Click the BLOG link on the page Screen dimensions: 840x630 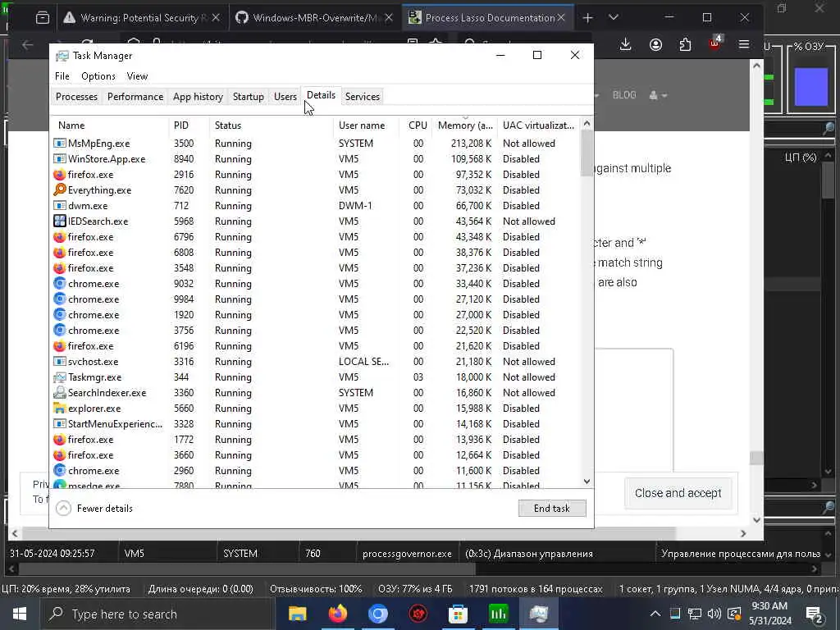624,95
